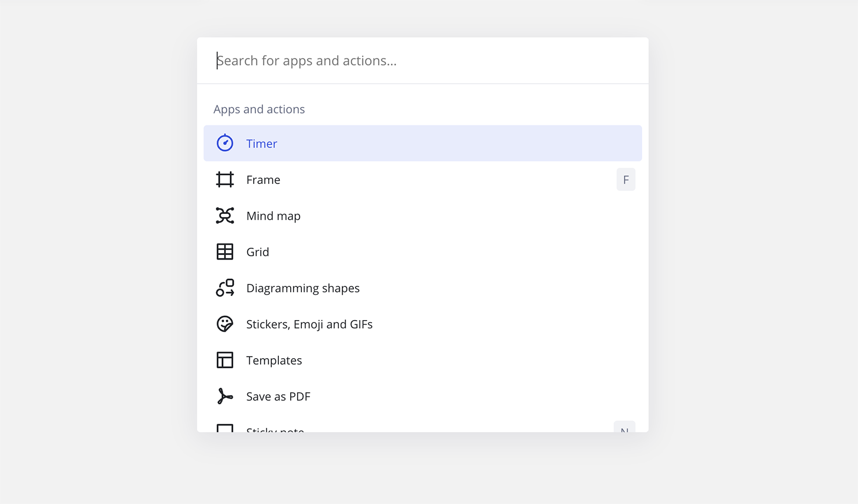
Task: Click the Save as PDF icon
Action: 225,396
